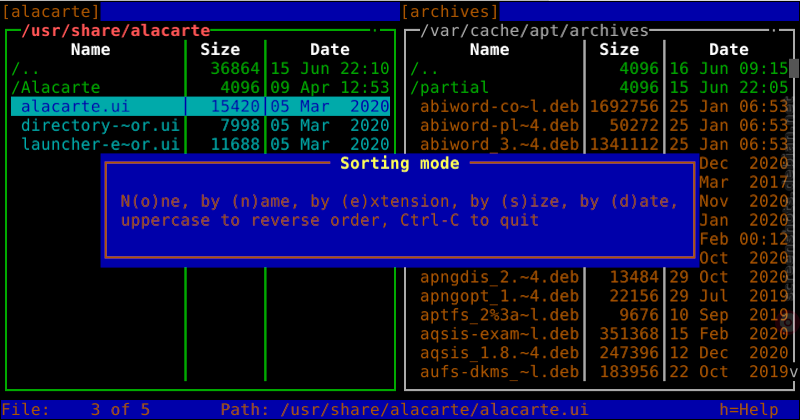Screen dimensions: 800x420
Task: Click the /usr/share/alacarte pane path title
Action: click(x=116, y=30)
